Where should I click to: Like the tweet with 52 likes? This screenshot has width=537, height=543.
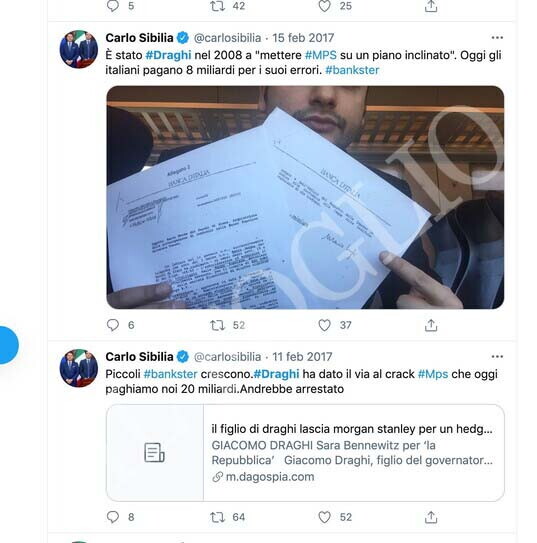[324, 517]
